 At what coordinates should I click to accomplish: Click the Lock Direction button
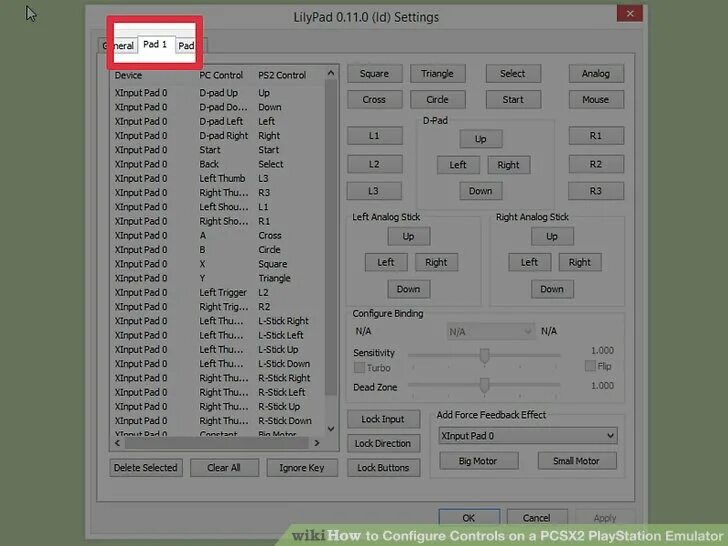[384, 444]
